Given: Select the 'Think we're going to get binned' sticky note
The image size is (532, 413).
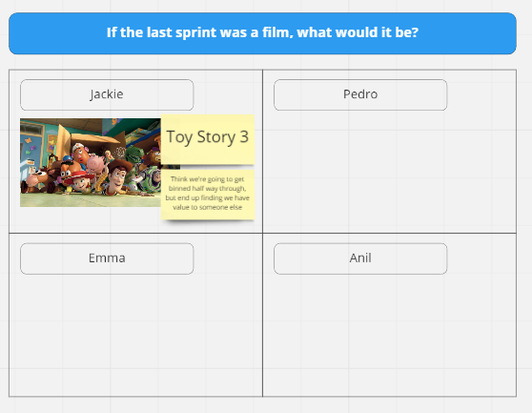Looking at the screenshot, I should (x=208, y=195).
